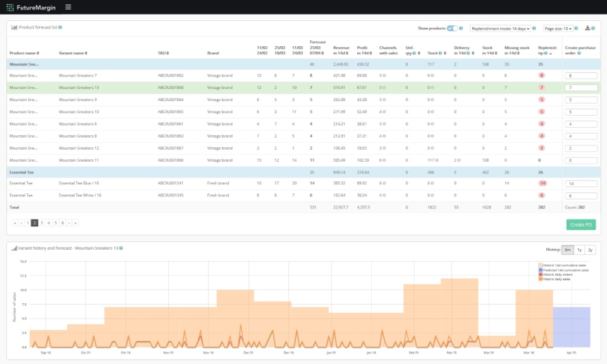Viewport: 607px width, 364px height.
Task: Click the download export icon
Action: (587, 28)
